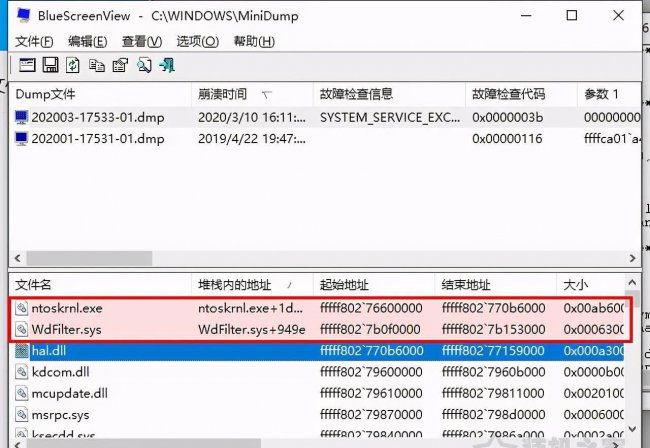Screen dimensions: 650x448
Task: Click the kdcom.dll file icon
Action: (21, 372)
